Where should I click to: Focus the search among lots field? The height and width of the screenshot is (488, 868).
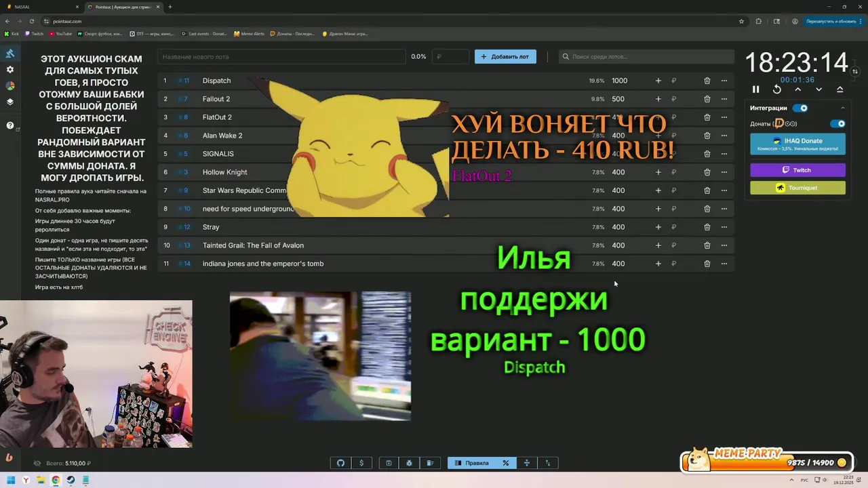point(646,57)
